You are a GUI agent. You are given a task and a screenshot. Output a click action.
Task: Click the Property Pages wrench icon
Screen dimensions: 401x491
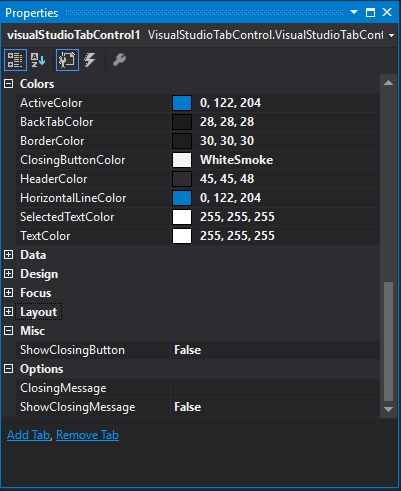pos(119,60)
